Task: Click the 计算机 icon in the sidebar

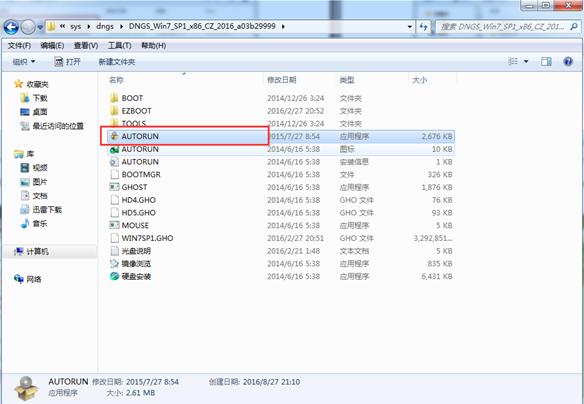Action: point(19,252)
